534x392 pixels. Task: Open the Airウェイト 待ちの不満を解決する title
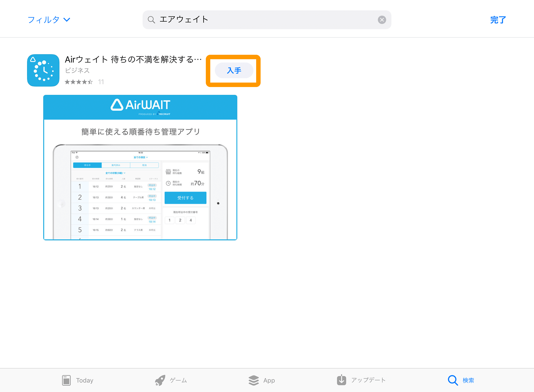click(x=133, y=59)
